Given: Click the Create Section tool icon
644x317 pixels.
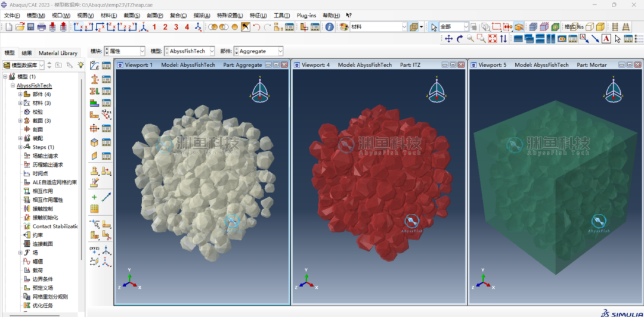Looking at the screenshot, I should pyautogui.click(x=94, y=78).
